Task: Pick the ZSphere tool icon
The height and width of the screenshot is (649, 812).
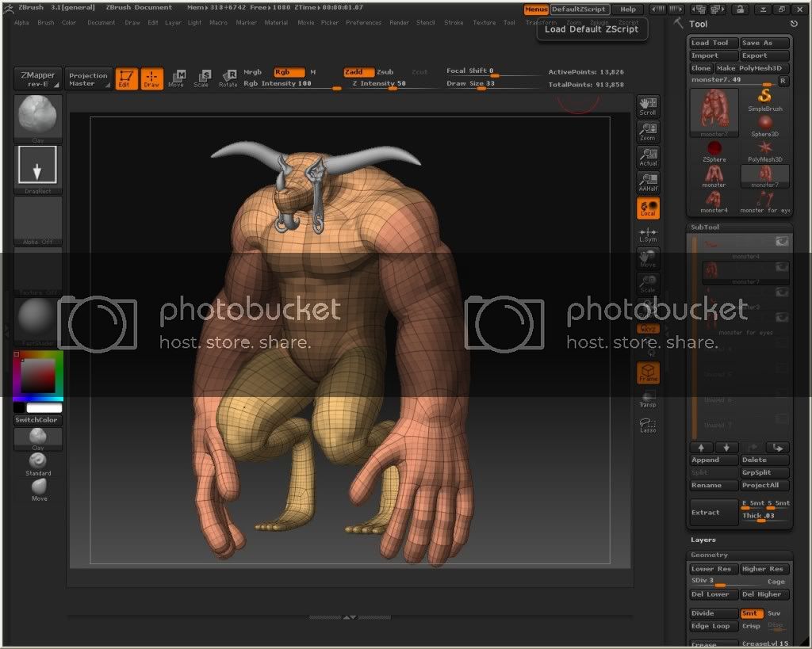Action: click(x=714, y=151)
